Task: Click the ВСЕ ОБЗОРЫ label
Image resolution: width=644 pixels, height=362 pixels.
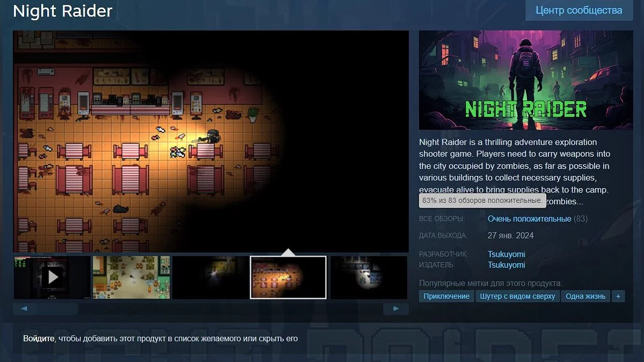Action: (442, 219)
